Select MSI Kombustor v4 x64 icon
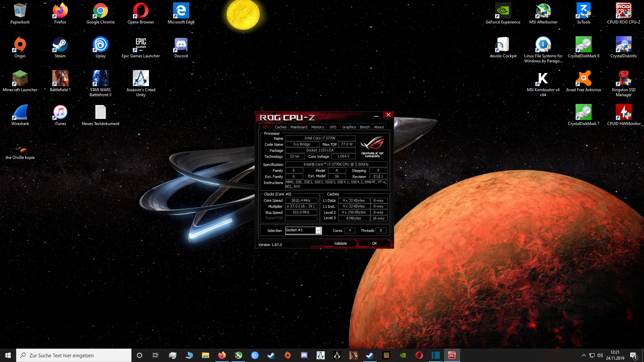Screen dimensions: 644x362 click(543, 84)
